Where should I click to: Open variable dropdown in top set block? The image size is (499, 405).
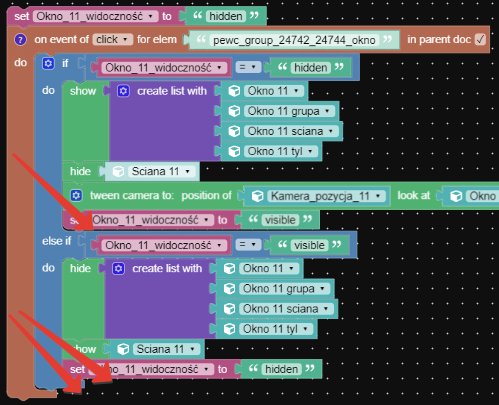click(x=96, y=16)
